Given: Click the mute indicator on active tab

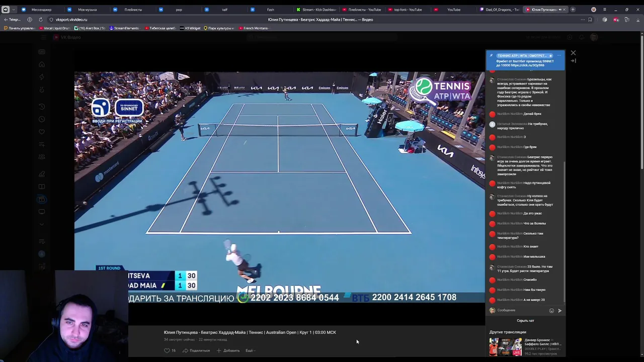Looking at the screenshot, I should 559,10.
